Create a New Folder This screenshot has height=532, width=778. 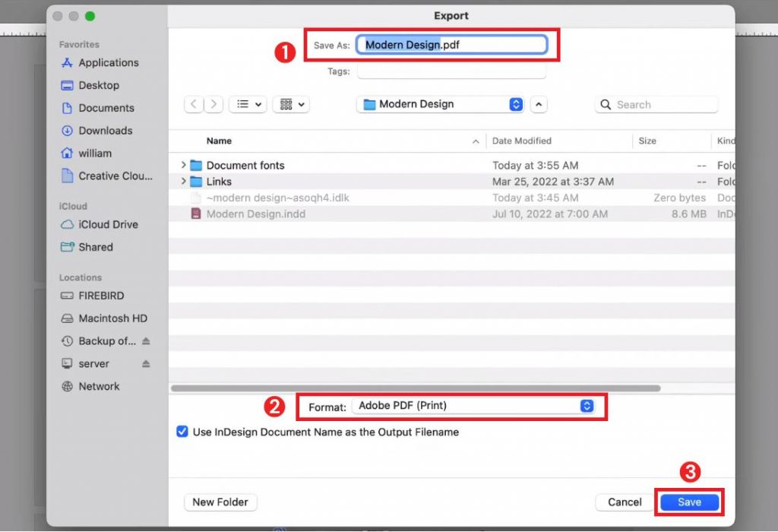point(220,502)
